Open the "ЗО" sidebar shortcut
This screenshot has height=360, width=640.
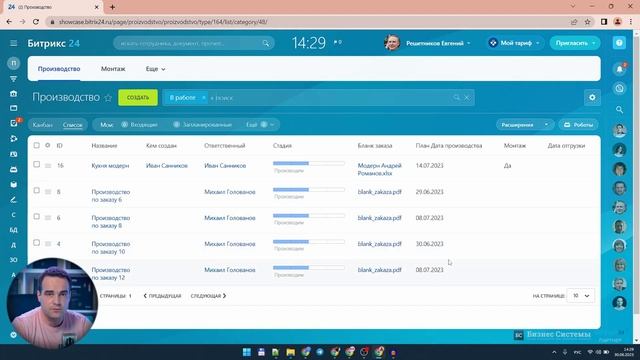coord(13,260)
